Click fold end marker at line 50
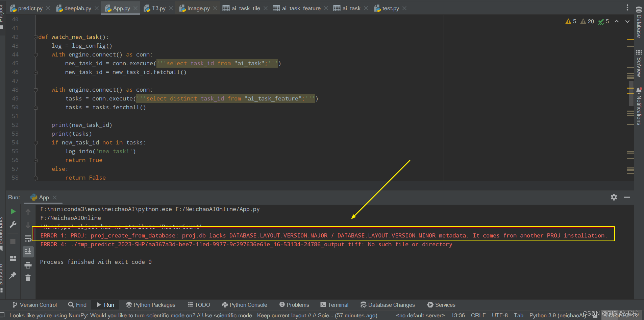This screenshot has height=320, width=644. tap(35, 108)
